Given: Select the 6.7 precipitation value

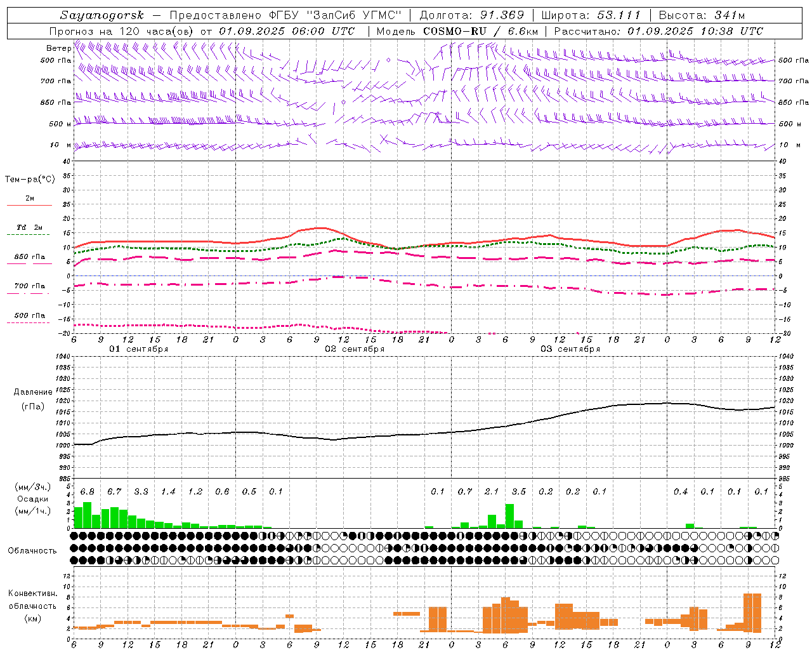Looking at the screenshot, I should tap(114, 492).
